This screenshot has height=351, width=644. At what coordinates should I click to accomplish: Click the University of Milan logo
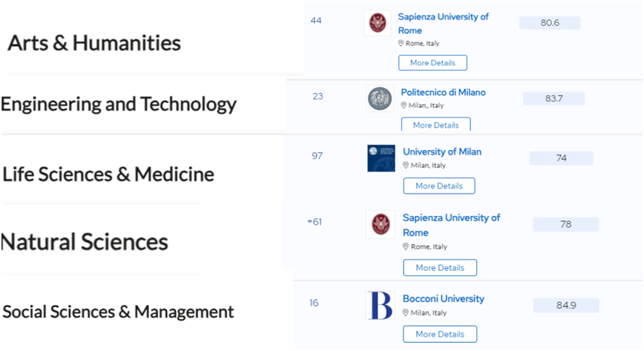tap(381, 158)
